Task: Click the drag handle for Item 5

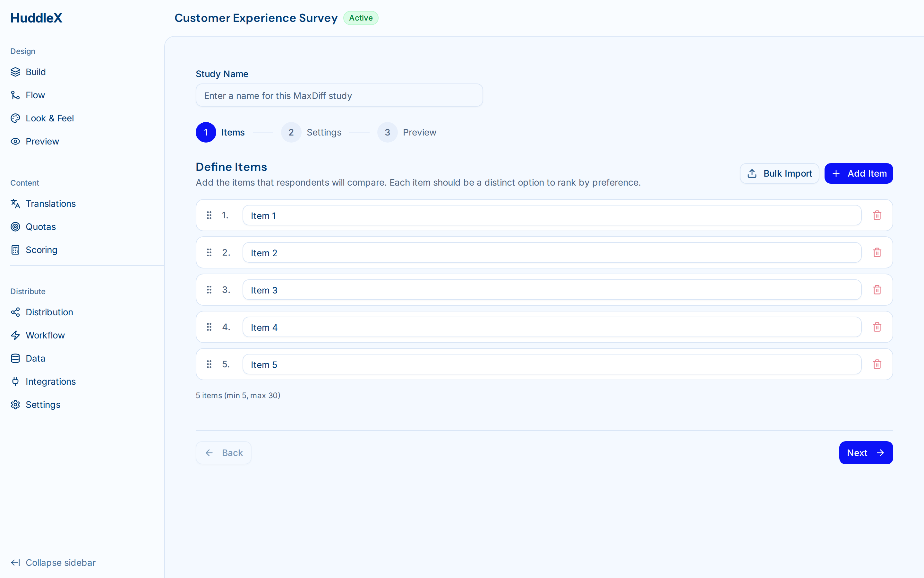Action: click(x=209, y=364)
